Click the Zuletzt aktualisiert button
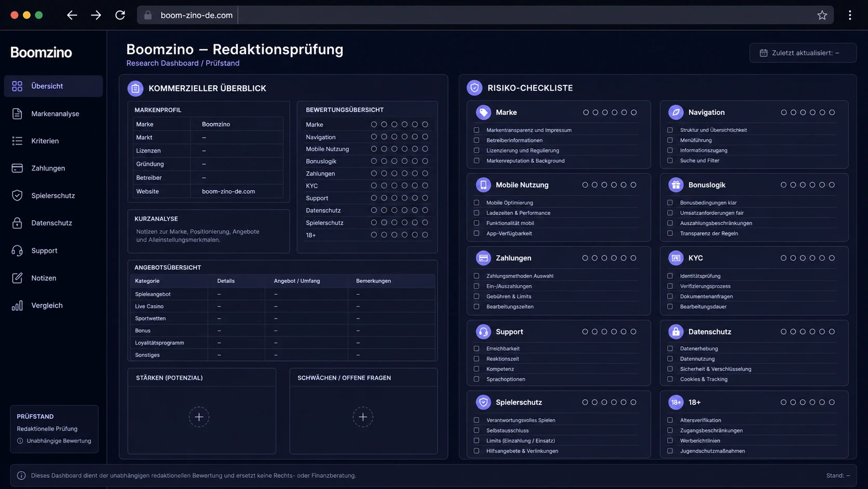This screenshot has width=868, height=489. coord(803,53)
